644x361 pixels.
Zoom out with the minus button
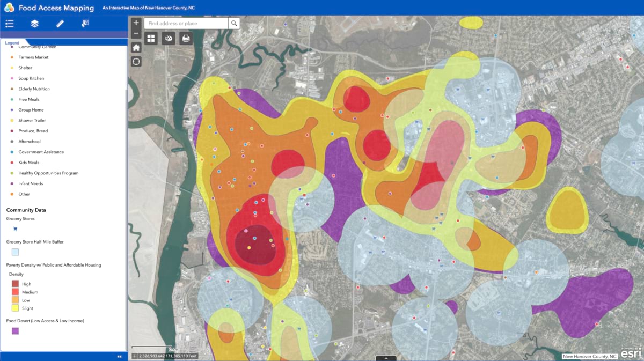pos(136,34)
